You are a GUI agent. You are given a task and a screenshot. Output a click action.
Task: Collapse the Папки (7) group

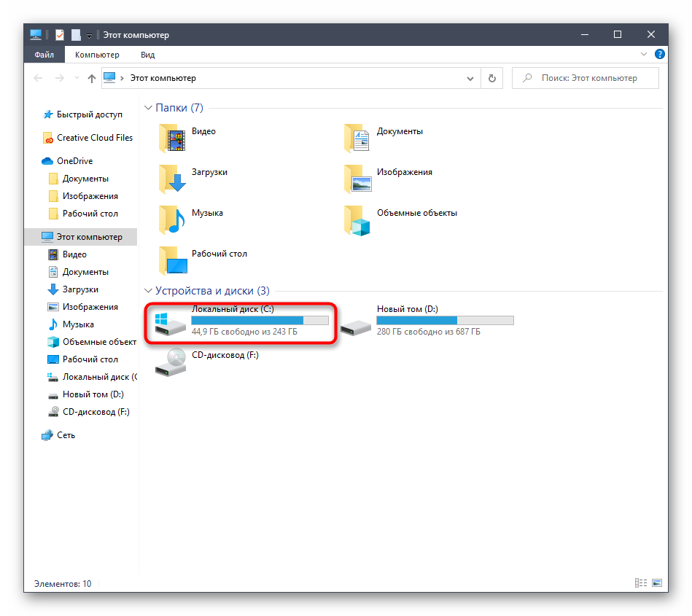click(149, 108)
